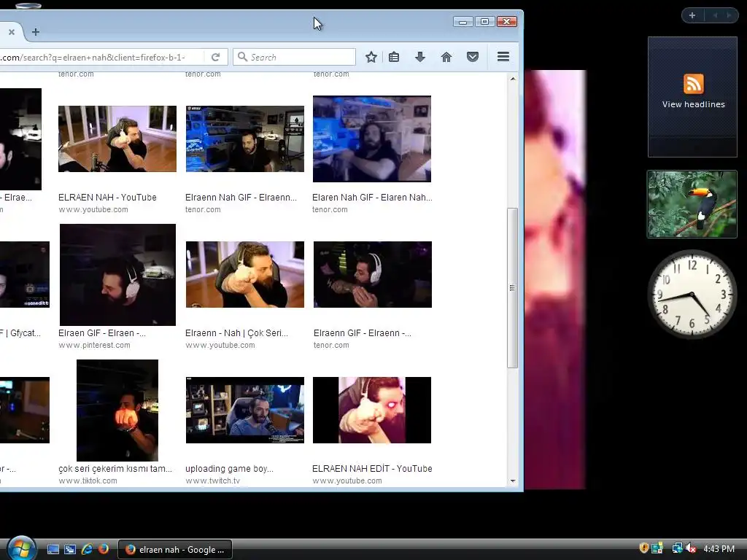Open Elraenn GIF tenor thumbnail
The width and height of the screenshot is (747, 560).
tap(373, 274)
